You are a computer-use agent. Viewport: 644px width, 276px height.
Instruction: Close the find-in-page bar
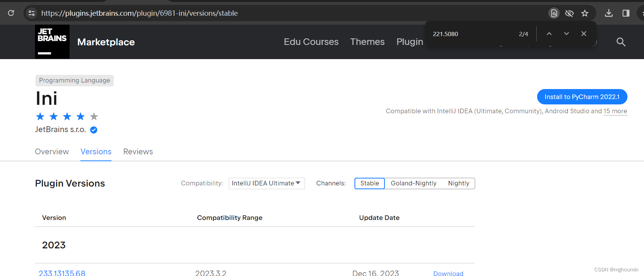click(584, 34)
